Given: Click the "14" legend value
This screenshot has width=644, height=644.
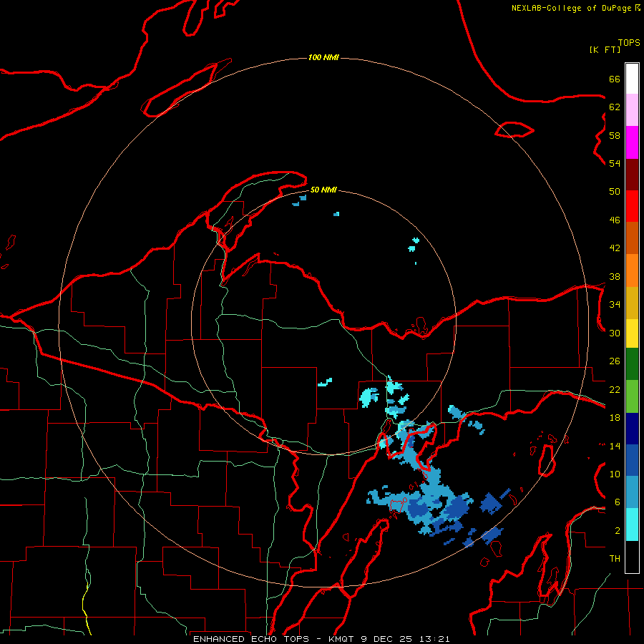Looking at the screenshot, I should point(615,446).
